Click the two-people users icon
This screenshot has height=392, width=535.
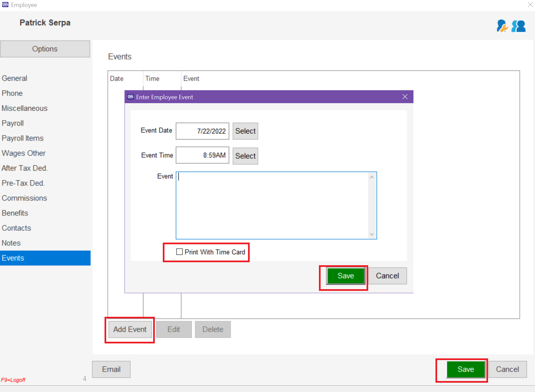[519, 26]
